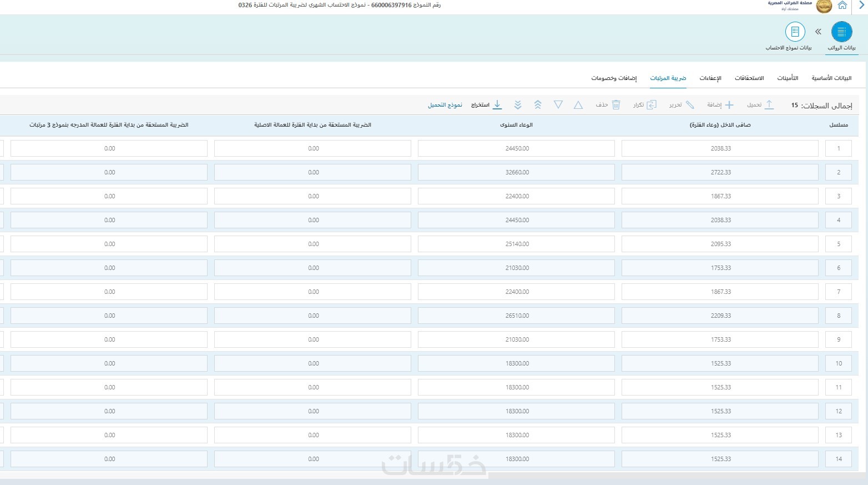Move record down with triangle-down icon

[558, 104]
